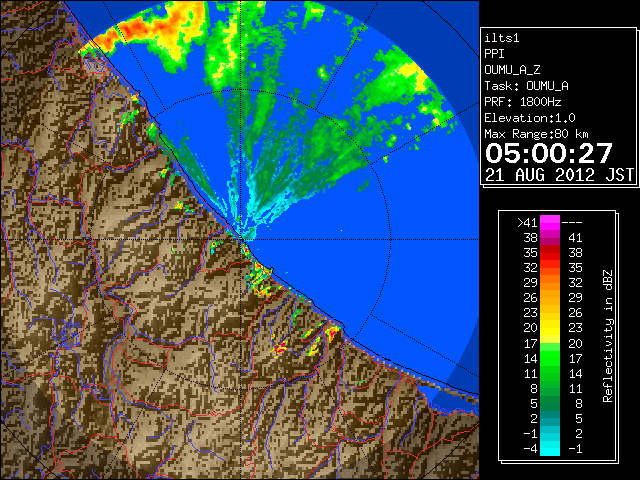Click the '>41' legend label
This screenshot has height=480, width=640.
(x=528, y=223)
